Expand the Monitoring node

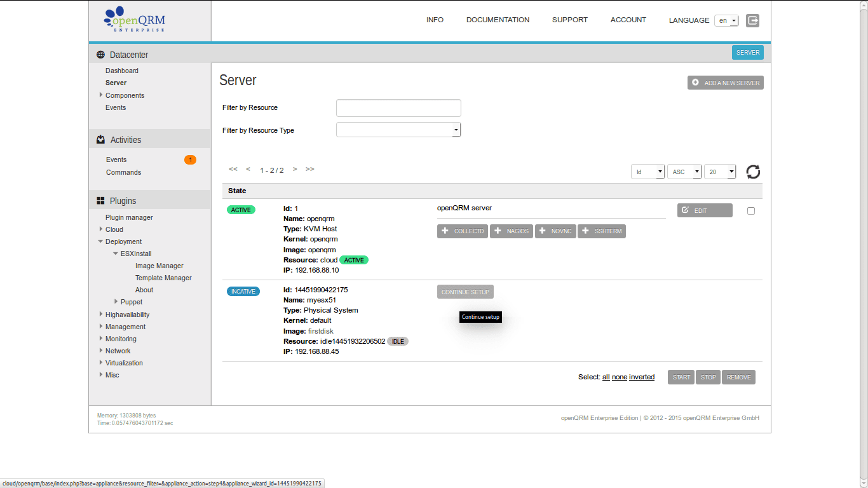[100, 338]
